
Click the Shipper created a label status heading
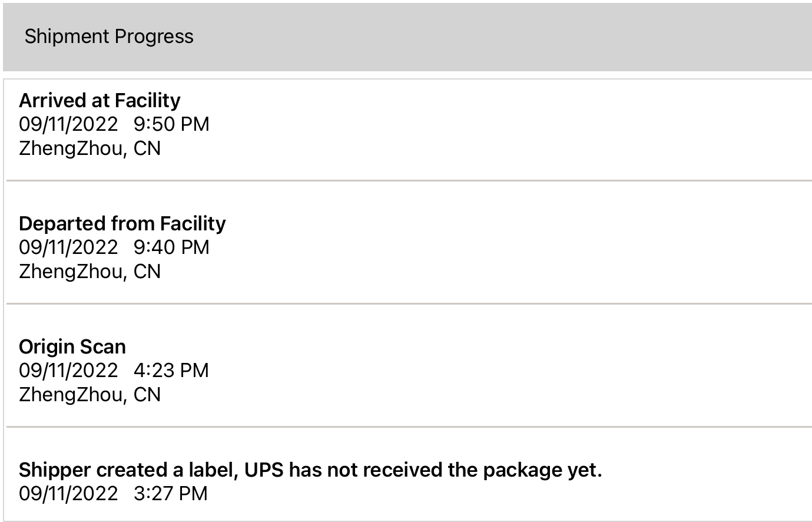coord(310,470)
